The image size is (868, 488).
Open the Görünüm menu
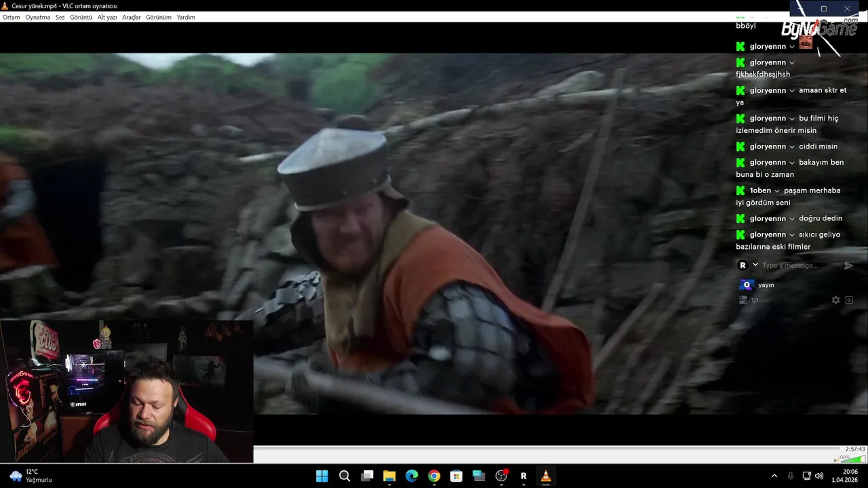159,17
